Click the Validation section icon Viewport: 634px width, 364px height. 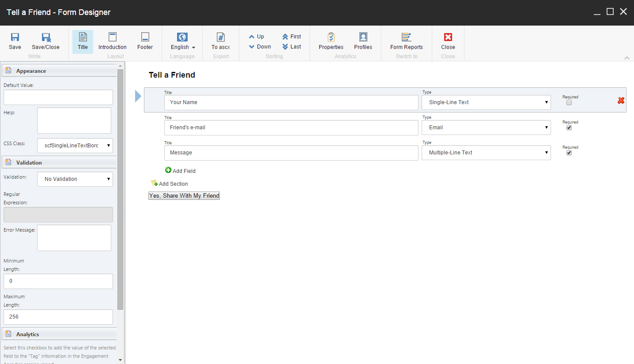pos(8,162)
